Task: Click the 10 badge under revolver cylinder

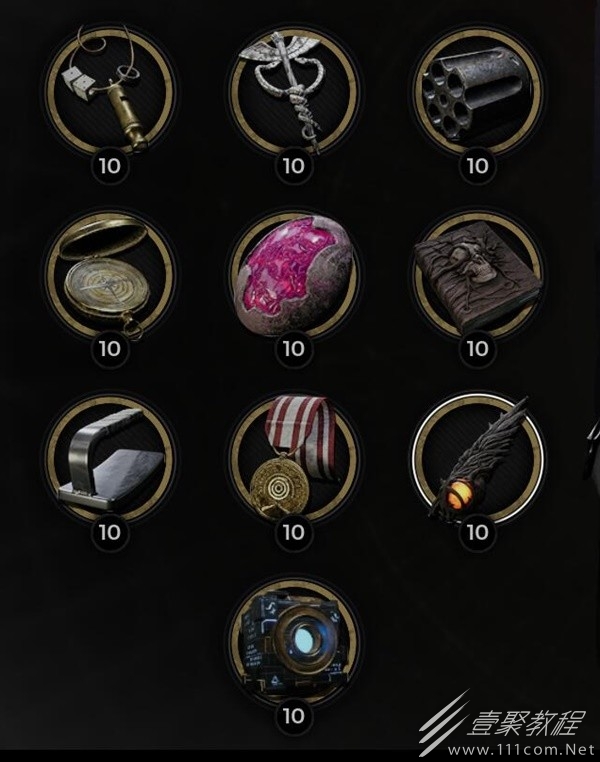Action: (477, 166)
